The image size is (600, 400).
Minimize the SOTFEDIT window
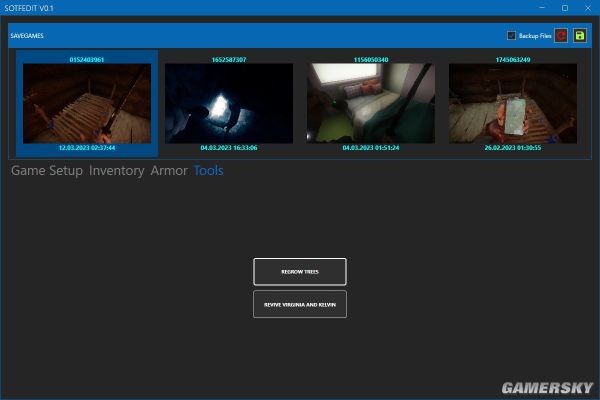[x=542, y=8]
